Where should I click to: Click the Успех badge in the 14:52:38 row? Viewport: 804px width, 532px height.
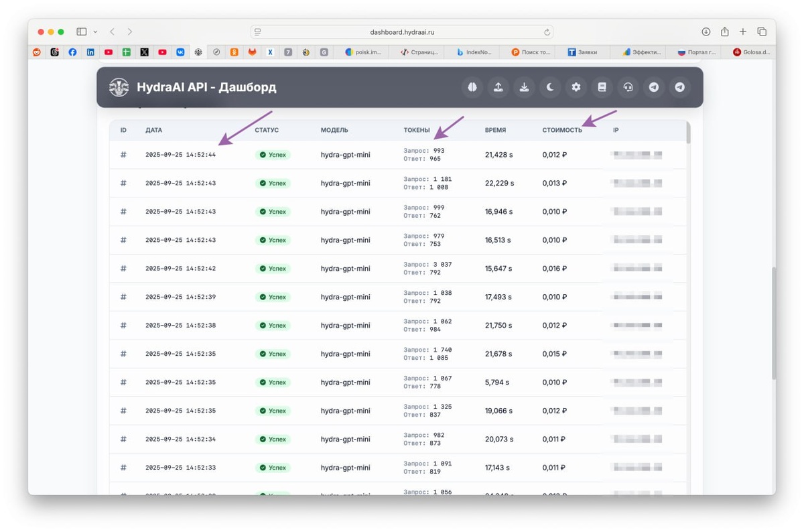pos(273,326)
